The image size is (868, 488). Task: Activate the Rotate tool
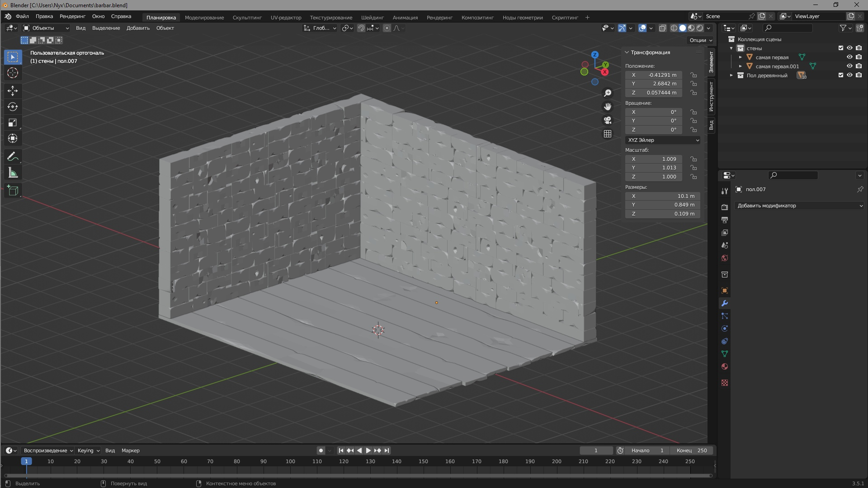[13, 107]
